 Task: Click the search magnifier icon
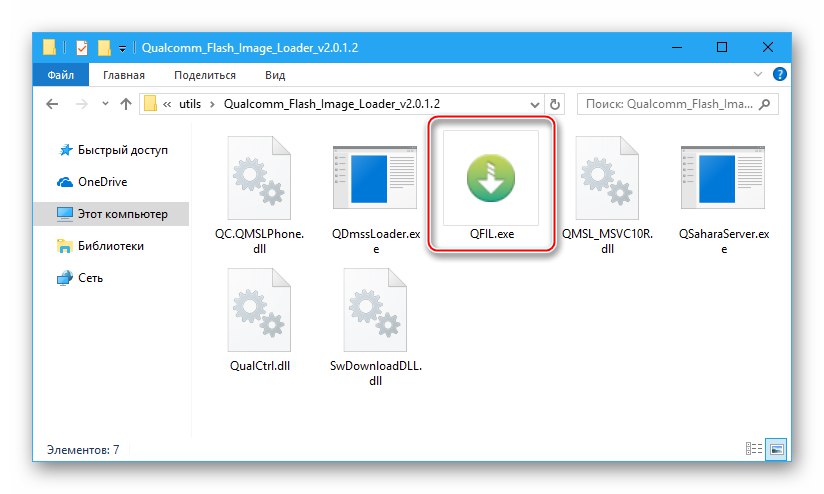[x=765, y=104]
